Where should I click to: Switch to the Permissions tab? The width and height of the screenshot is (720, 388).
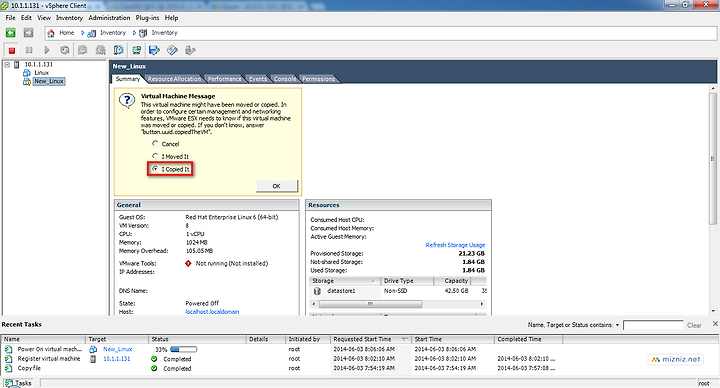[319, 79]
